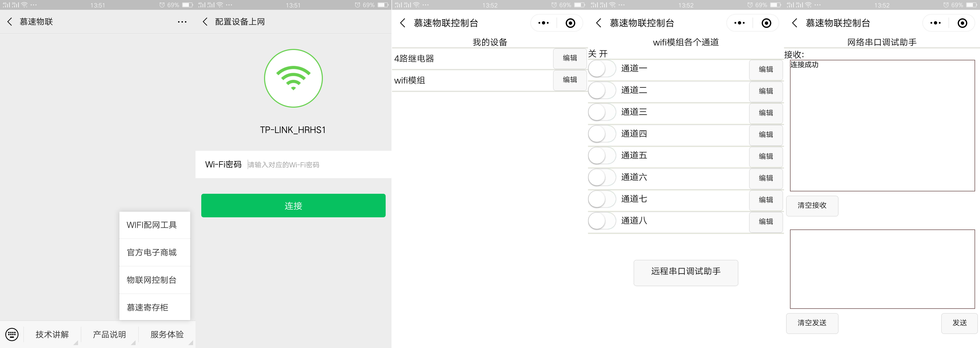
Task: Select 官方电子商城 menu item
Action: point(154,252)
